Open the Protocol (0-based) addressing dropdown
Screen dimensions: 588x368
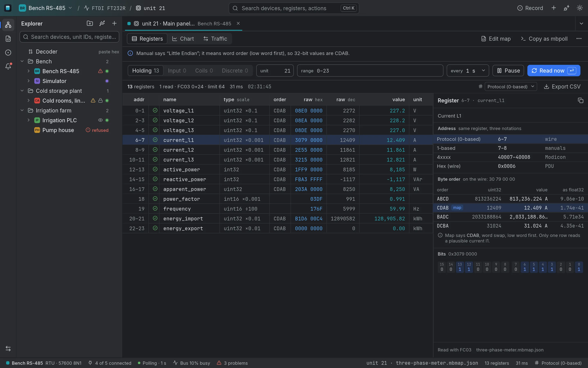511,87
